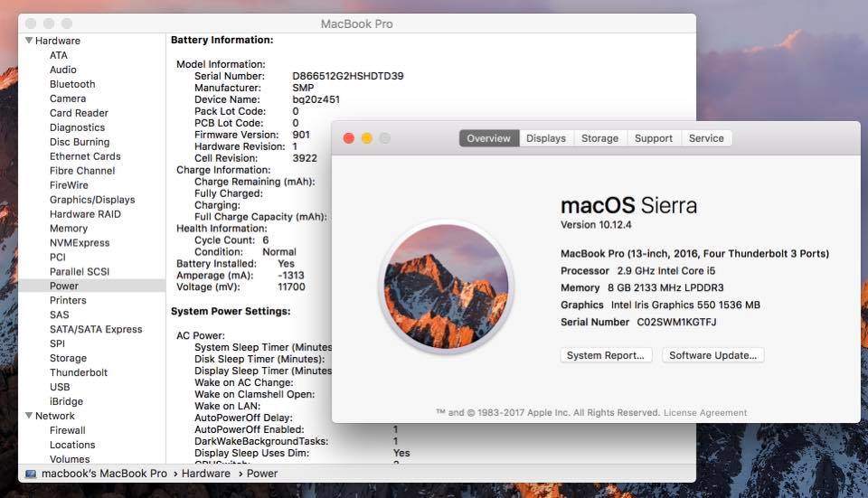Image resolution: width=868 pixels, height=498 pixels.
Task: Select NVMExpress in the sidebar
Action: 80,242
